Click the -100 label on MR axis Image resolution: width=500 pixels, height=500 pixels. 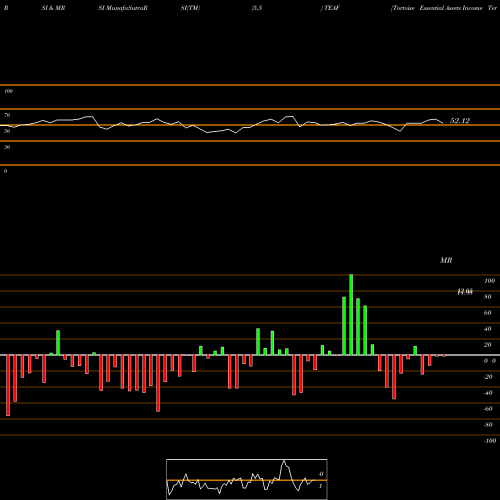click(x=490, y=441)
